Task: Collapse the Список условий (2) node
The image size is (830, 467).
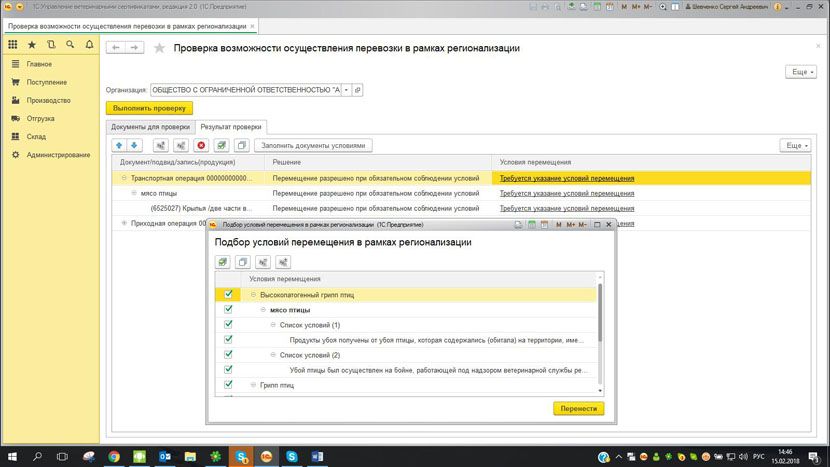Action: (x=273, y=355)
